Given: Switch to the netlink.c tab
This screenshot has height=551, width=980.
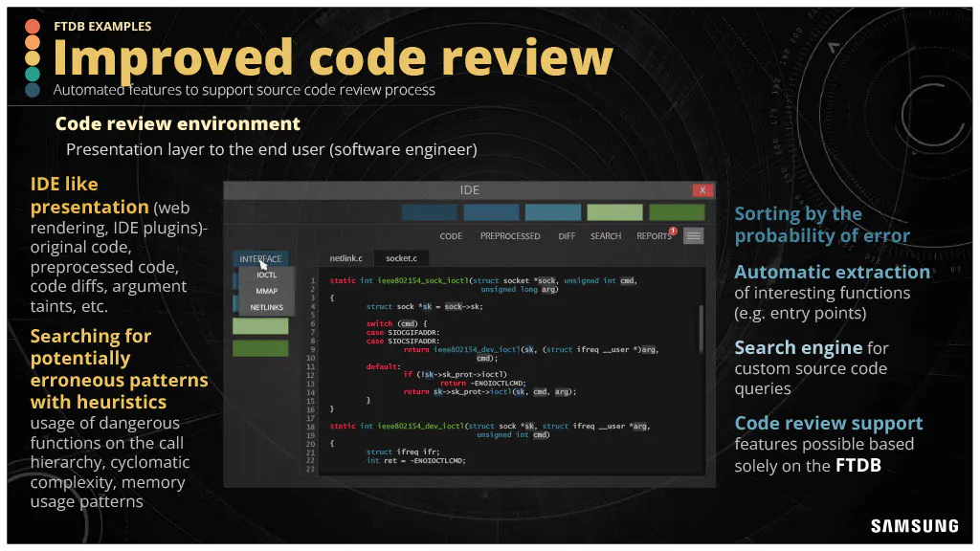Looking at the screenshot, I should tap(345, 258).
